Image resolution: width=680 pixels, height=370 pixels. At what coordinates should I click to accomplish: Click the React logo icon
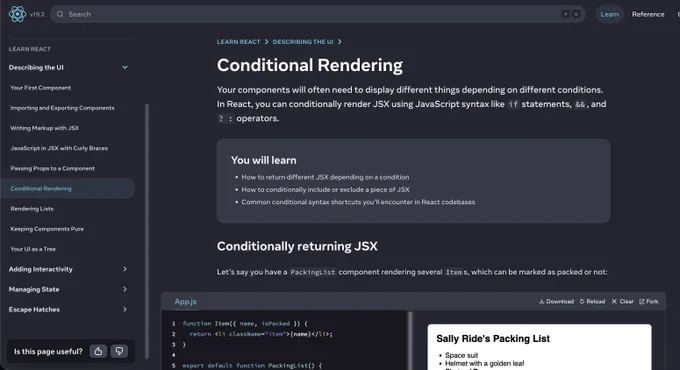coord(17,14)
